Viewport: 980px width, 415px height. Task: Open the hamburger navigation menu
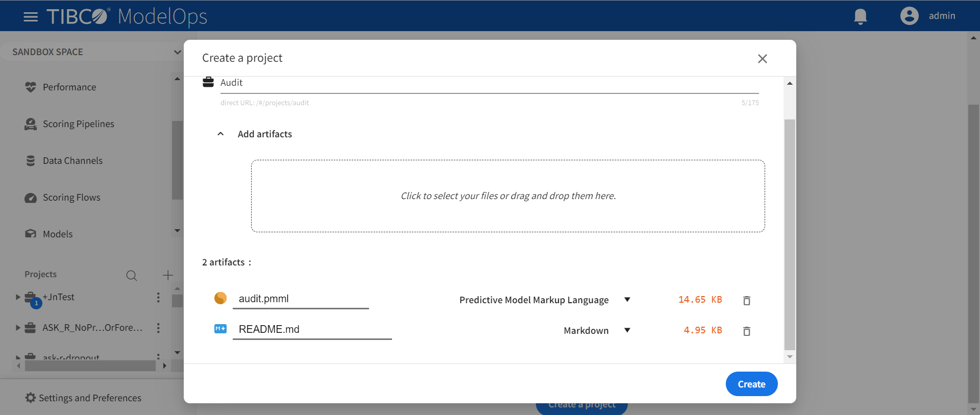point(31,17)
